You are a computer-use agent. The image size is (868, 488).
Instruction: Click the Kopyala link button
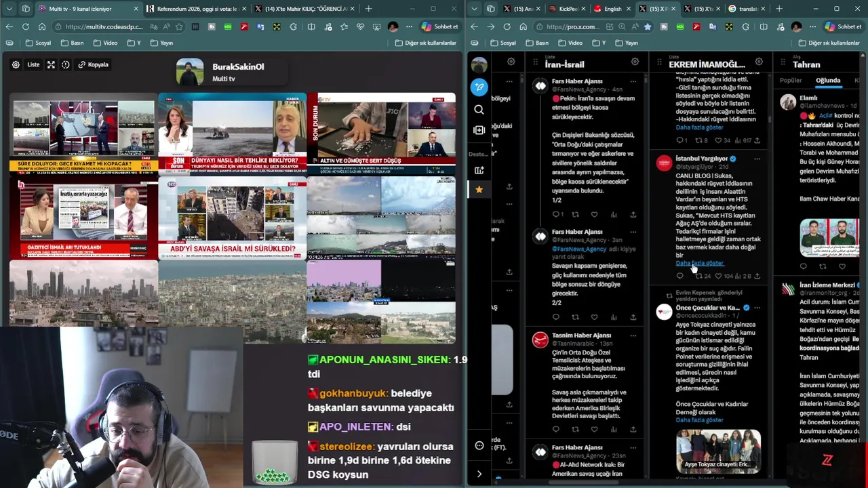[x=94, y=64]
